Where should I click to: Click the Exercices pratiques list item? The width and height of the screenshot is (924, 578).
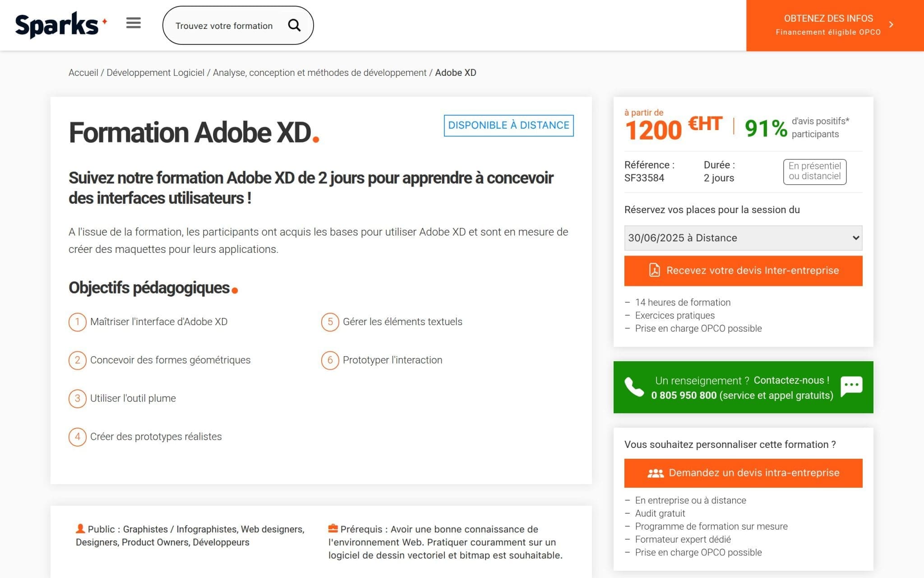point(675,316)
